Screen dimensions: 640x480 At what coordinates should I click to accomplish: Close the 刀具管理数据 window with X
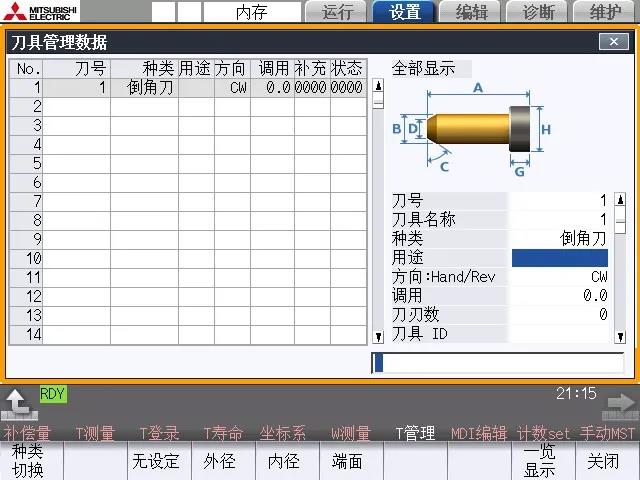613,42
